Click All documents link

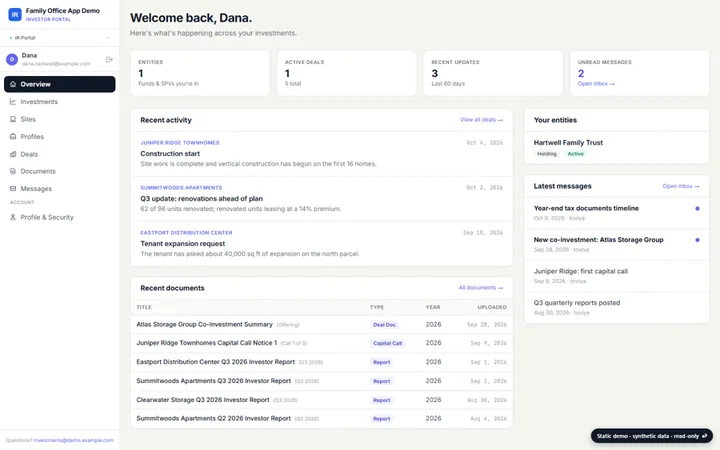pyautogui.click(x=480, y=288)
